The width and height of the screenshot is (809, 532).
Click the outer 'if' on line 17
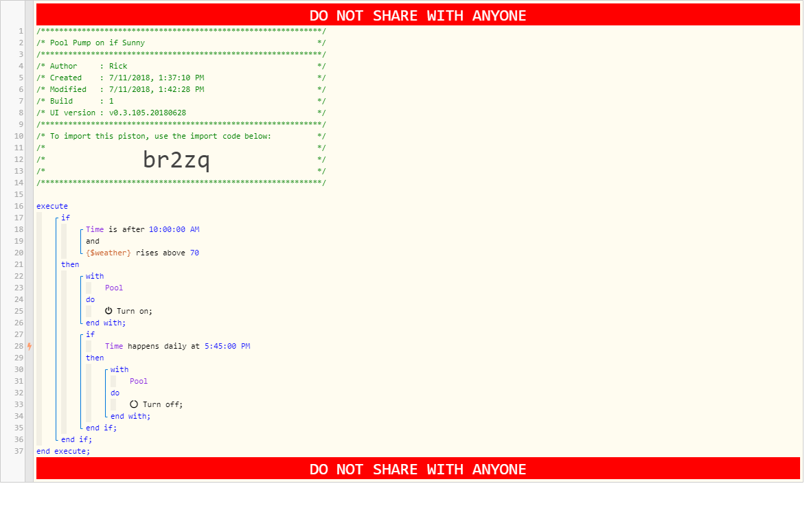[x=65, y=218]
